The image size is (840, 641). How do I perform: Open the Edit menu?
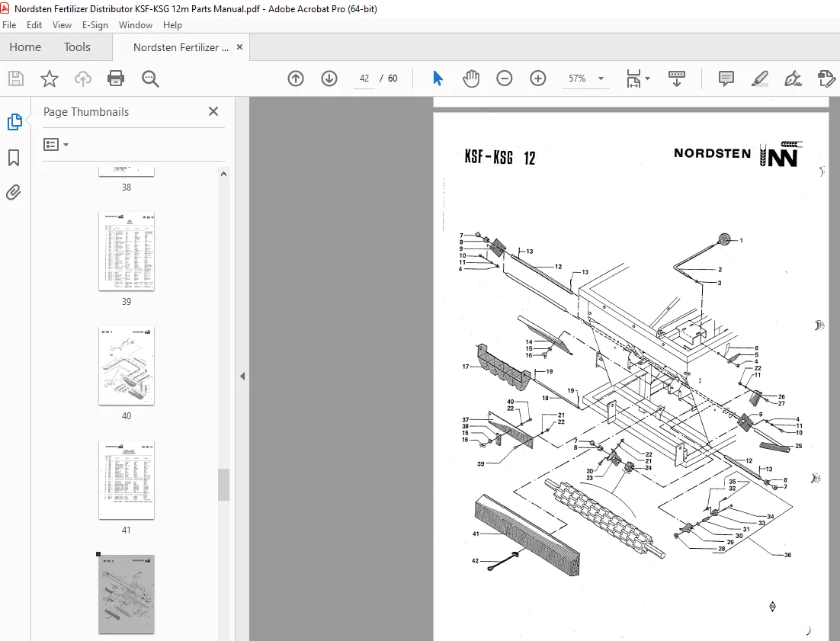pos(34,25)
